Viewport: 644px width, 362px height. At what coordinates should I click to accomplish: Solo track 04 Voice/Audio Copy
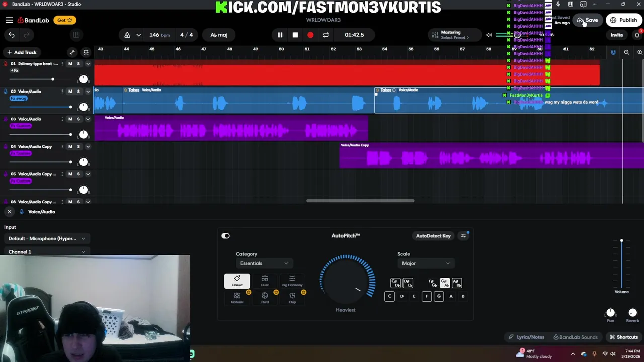78,147
